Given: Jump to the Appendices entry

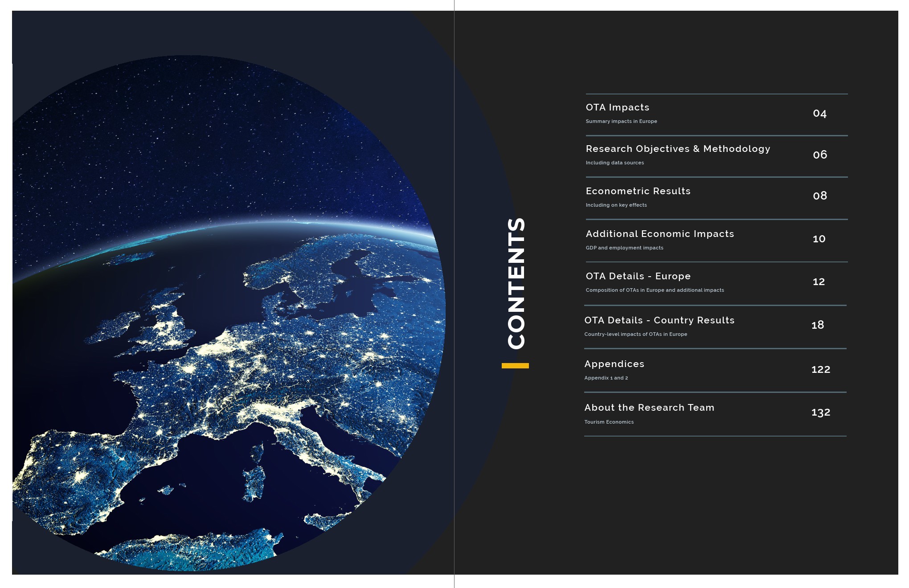Looking at the screenshot, I should tap(614, 364).
